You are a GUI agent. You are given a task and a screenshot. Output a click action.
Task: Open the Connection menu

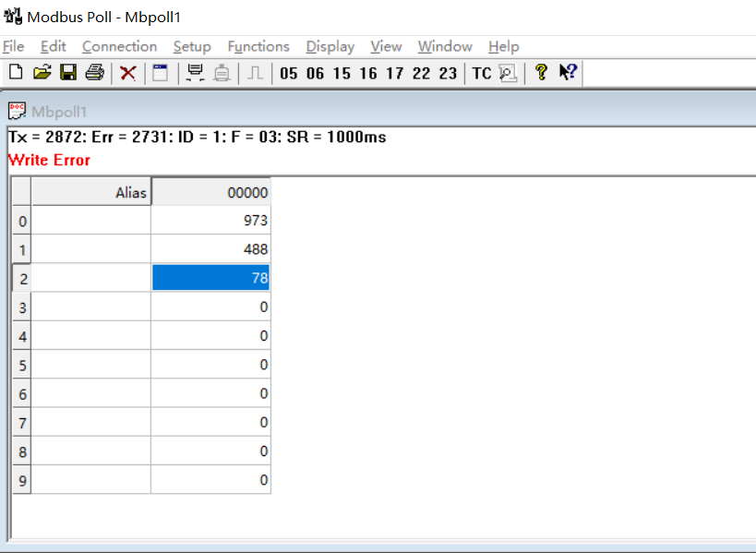120,46
